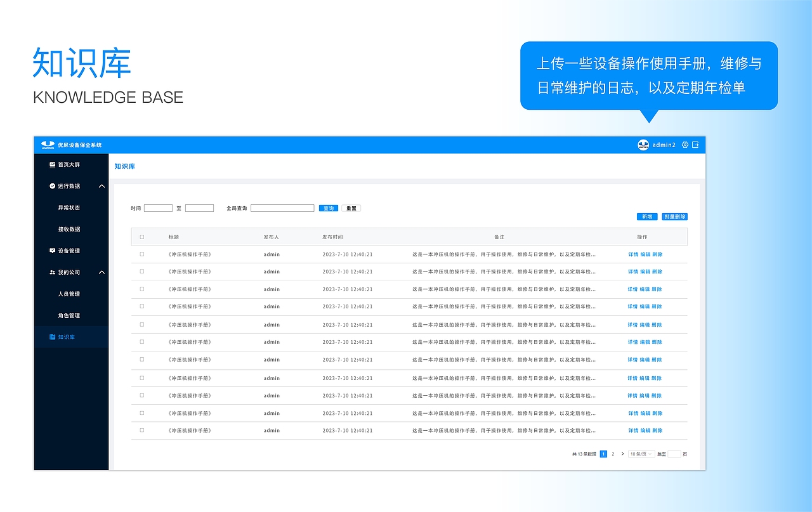Click the 知识库 knowledge base sidebar icon

point(53,337)
